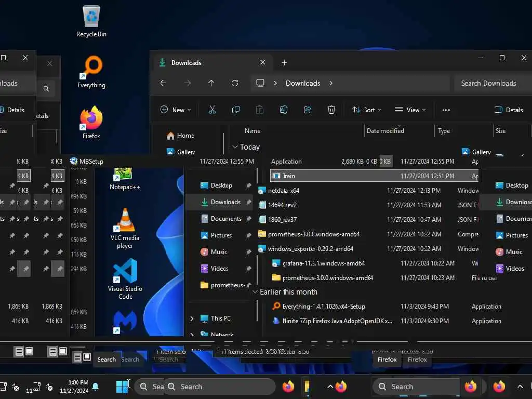Open the Sort dropdown
The image size is (532, 399).
(x=367, y=110)
